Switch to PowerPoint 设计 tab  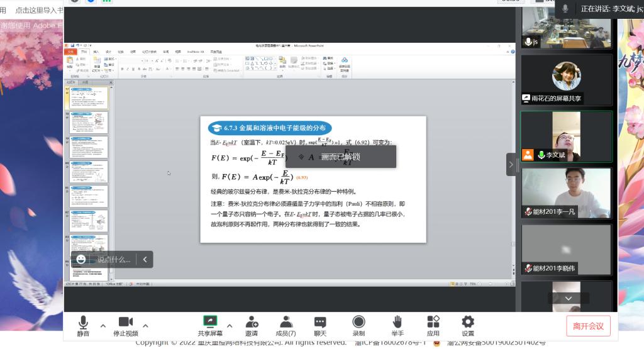point(108,52)
